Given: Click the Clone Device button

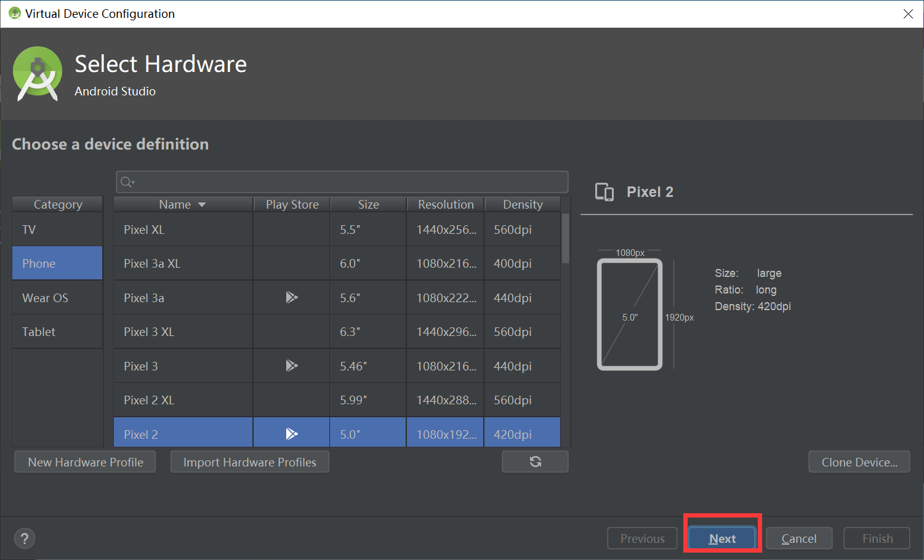Looking at the screenshot, I should coord(859,462).
